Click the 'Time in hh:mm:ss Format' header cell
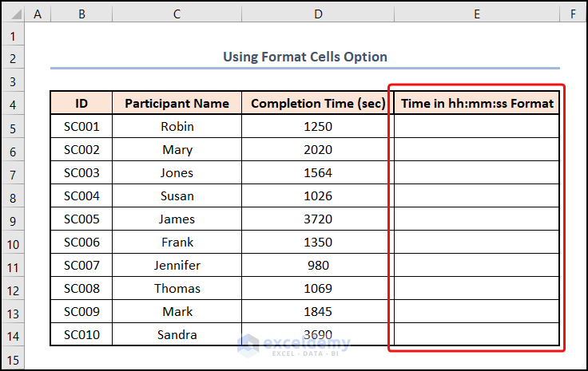The width and height of the screenshot is (588, 371). [x=477, y=104]
